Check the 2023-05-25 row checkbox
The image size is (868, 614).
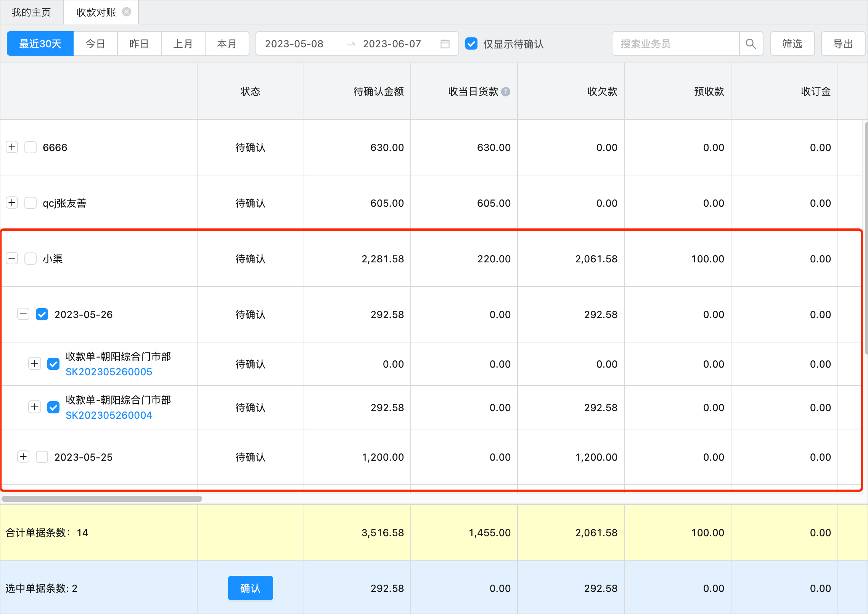[42, 457]
